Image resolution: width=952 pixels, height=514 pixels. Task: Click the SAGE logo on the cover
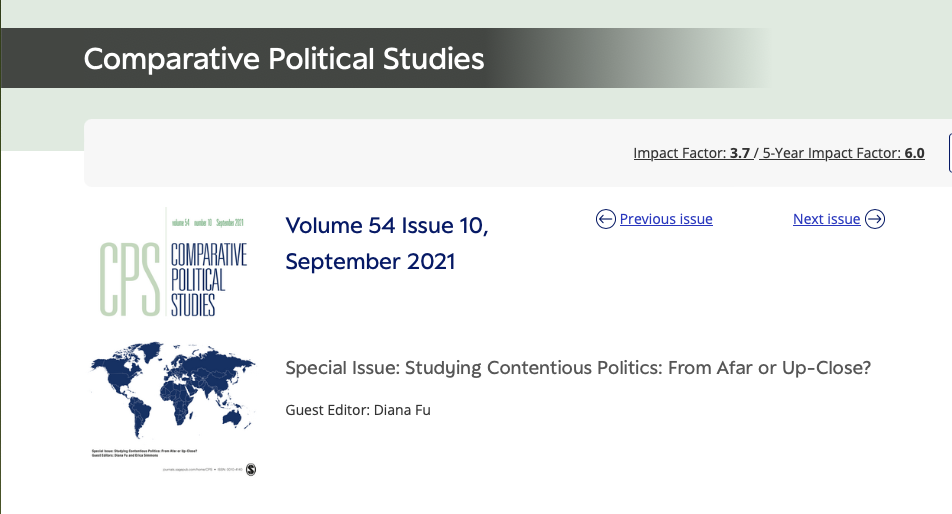[251, 469]
